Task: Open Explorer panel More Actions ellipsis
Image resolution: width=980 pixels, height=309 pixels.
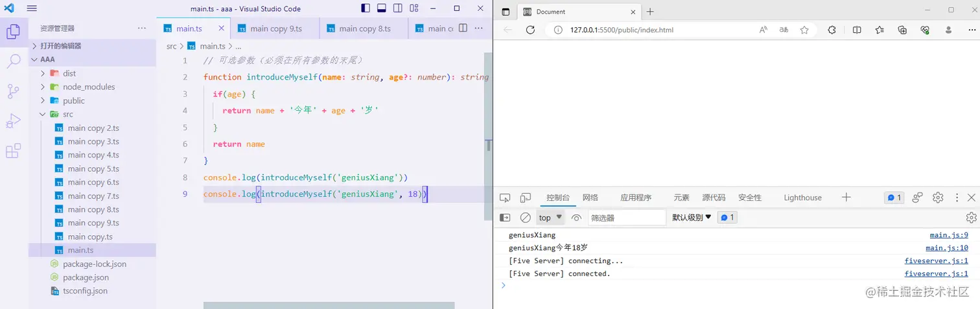Action: point(142,29)
